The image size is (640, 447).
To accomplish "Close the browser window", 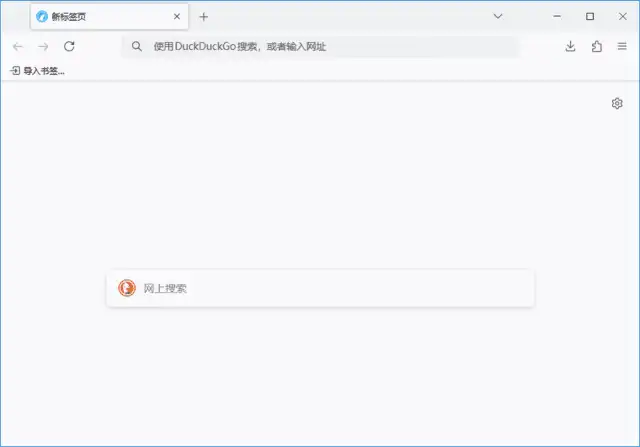I will pos(621,16).
